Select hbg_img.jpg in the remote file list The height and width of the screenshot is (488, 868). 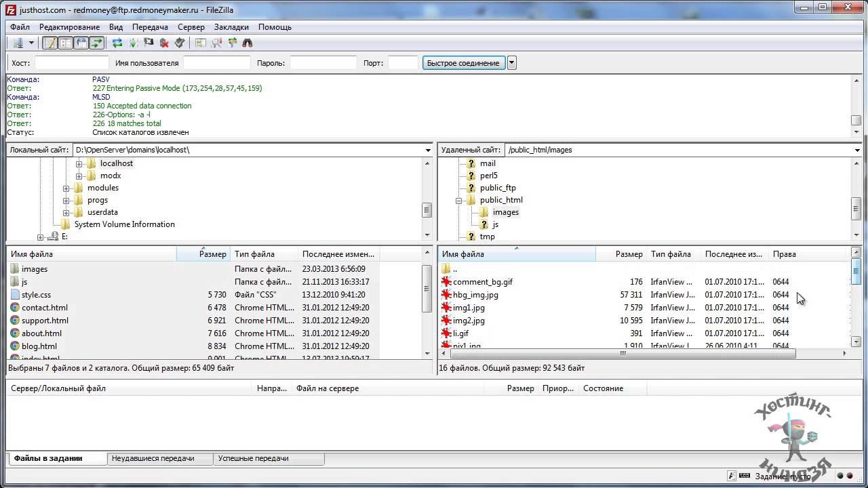pos(475,295)
